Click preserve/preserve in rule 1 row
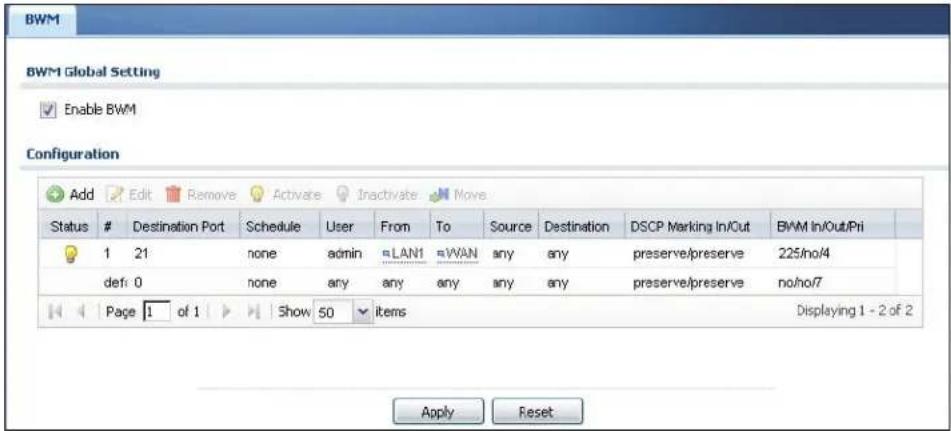Viewport: 951px width, 431px height. point(688,254)
